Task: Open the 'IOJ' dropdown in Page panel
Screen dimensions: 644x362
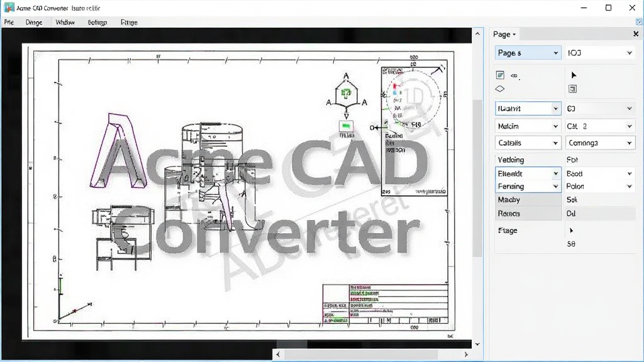Action: 600,53
